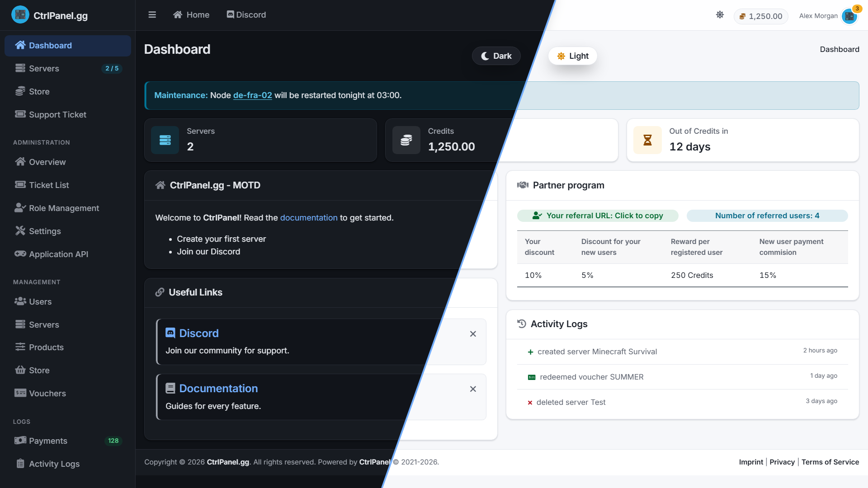
Task: Open Terms of Service footer link
Action: click(830, 462)
